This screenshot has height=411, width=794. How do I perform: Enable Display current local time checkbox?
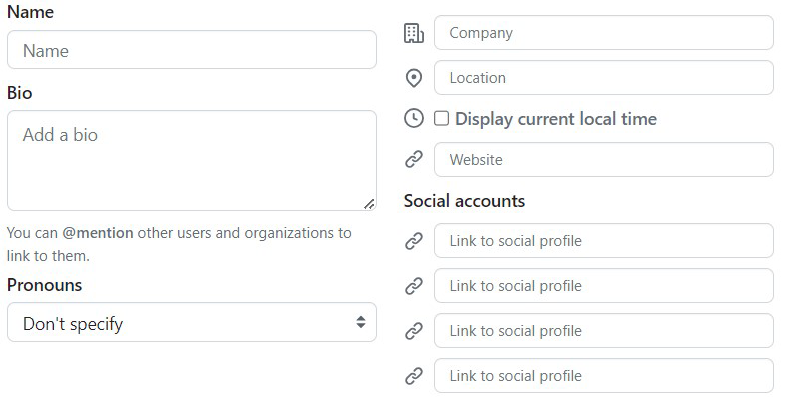[x=441, y=119]
